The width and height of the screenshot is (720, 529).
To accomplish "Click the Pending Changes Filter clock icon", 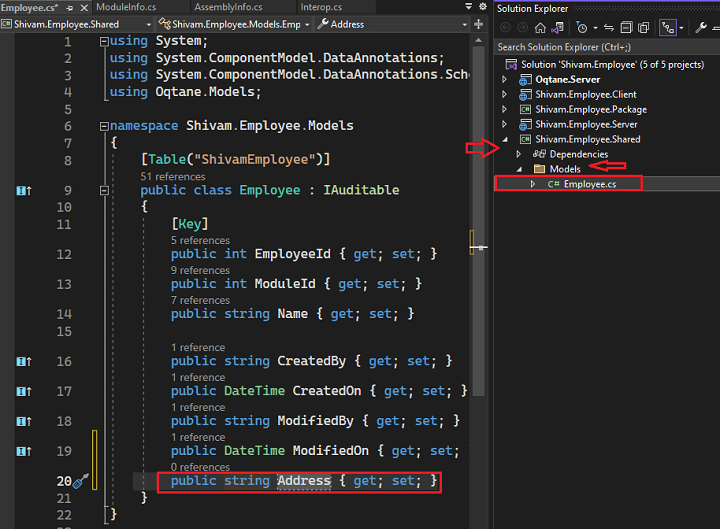I will coord(582,27).
